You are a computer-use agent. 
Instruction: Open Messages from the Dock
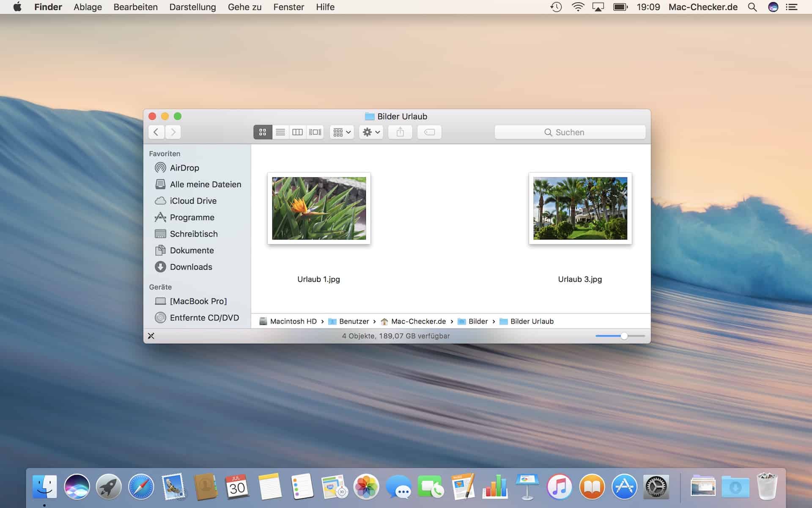pos(398,486)
